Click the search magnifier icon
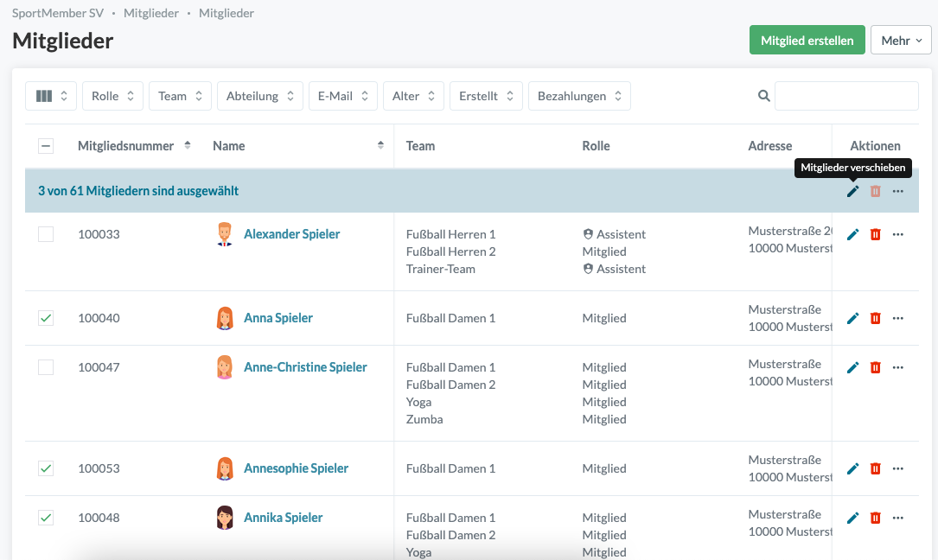 [x=763, y=96]
